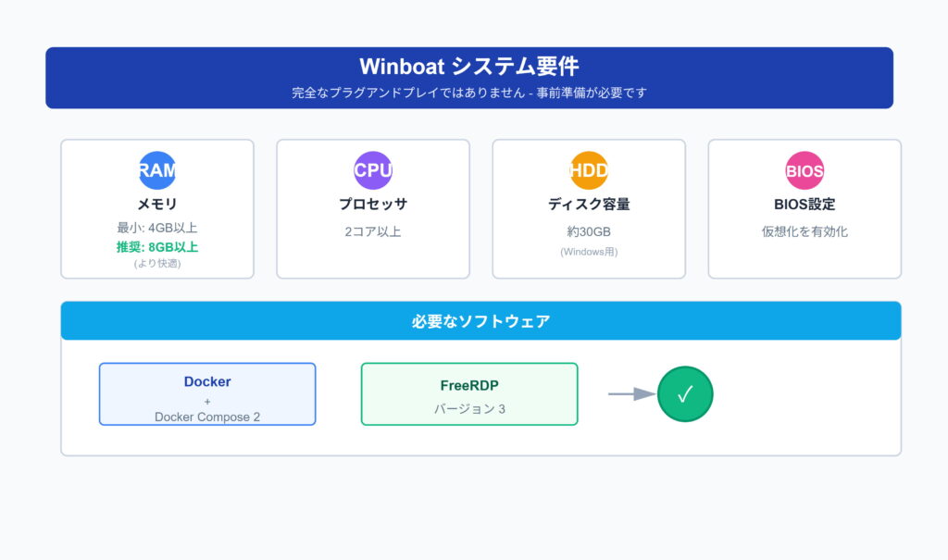Click the ディスク容量 card heading
This screenshot has height=560, width=948.
[589, 205]
